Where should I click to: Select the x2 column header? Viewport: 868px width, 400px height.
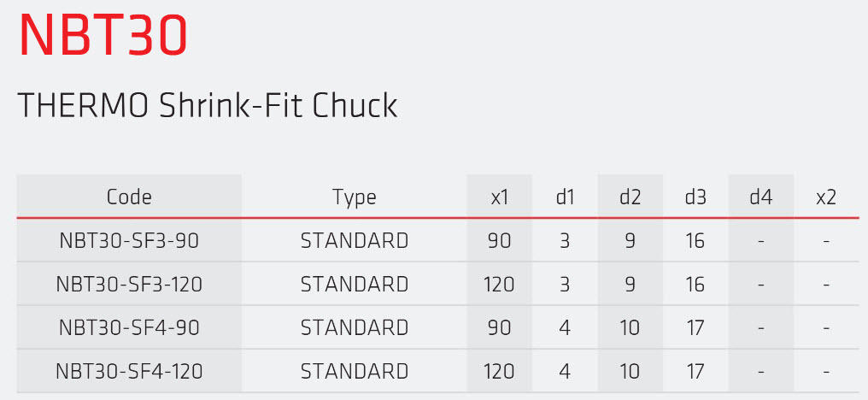(x=825, y=197)
